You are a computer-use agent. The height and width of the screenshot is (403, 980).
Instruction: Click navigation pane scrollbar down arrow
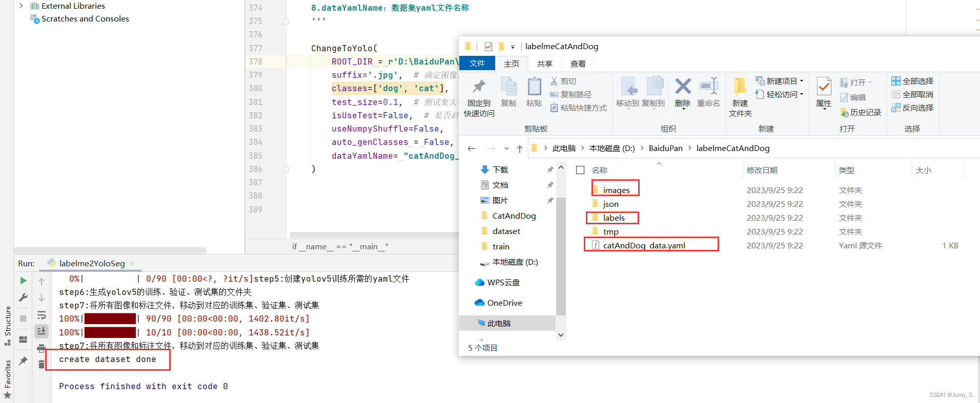[x=561, y=335]
